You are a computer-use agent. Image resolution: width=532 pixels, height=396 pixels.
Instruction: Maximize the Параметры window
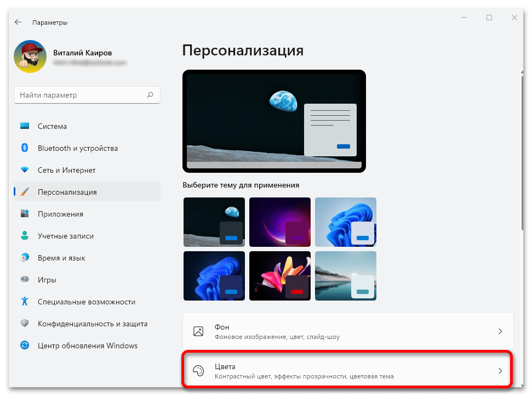(x=489, y=18)
